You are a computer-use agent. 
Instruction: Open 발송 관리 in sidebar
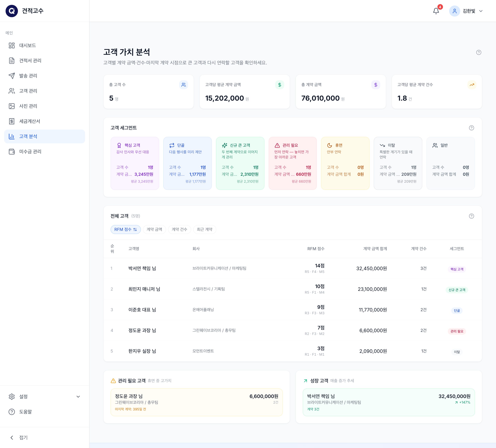click(x=45, y=76)
